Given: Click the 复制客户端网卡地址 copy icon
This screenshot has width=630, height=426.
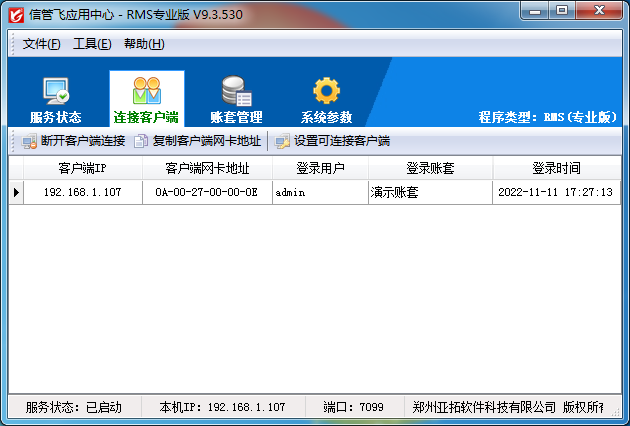Looking at the screenshot, I should (141, 141).
